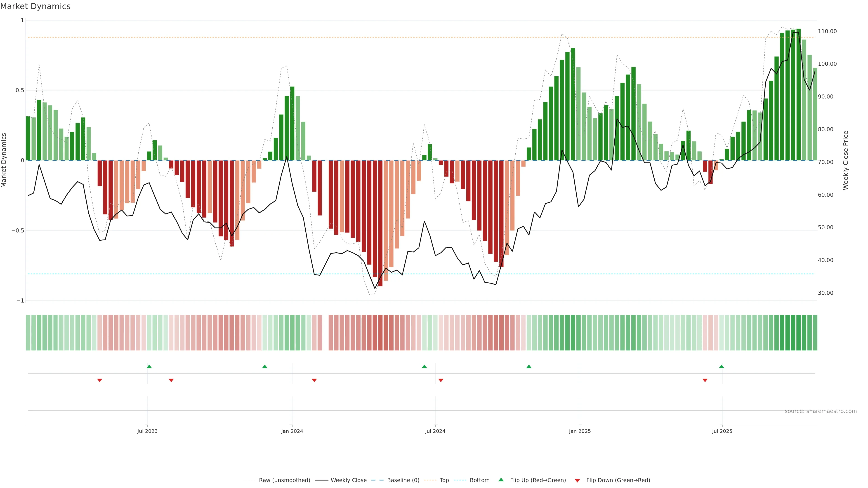
Task: Toggle the Weekly Close legend entry
Action: point(348,480)
